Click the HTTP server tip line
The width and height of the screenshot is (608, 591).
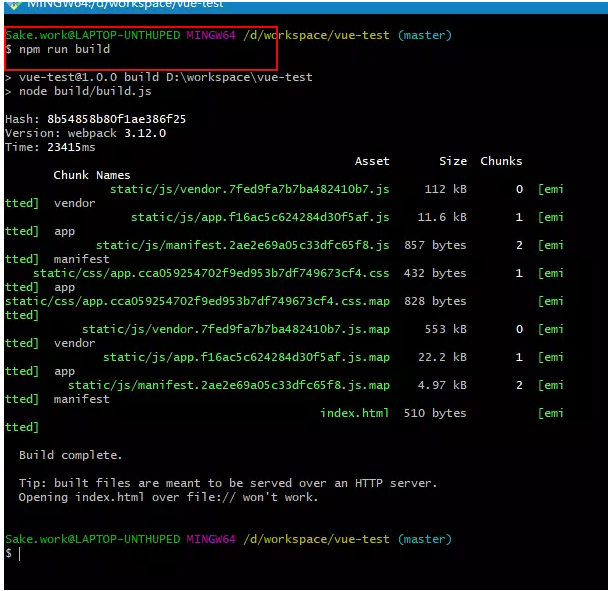click(228, 483)
